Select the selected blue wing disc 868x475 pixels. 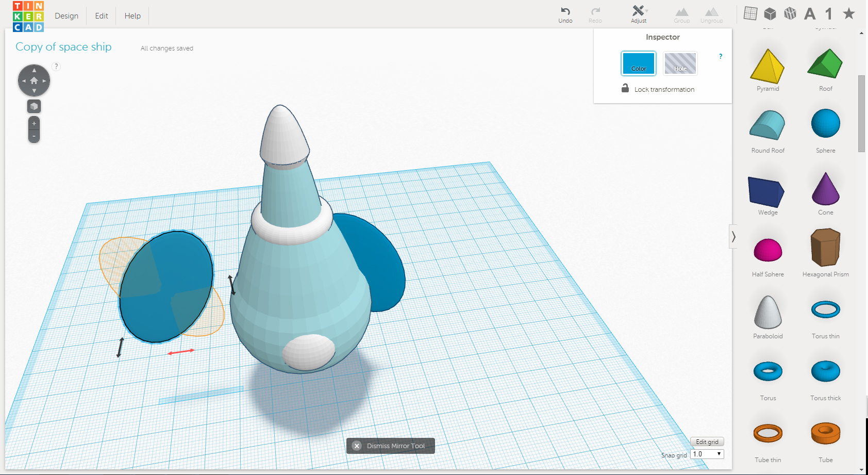pyautogui.click(x=165, y=287)
